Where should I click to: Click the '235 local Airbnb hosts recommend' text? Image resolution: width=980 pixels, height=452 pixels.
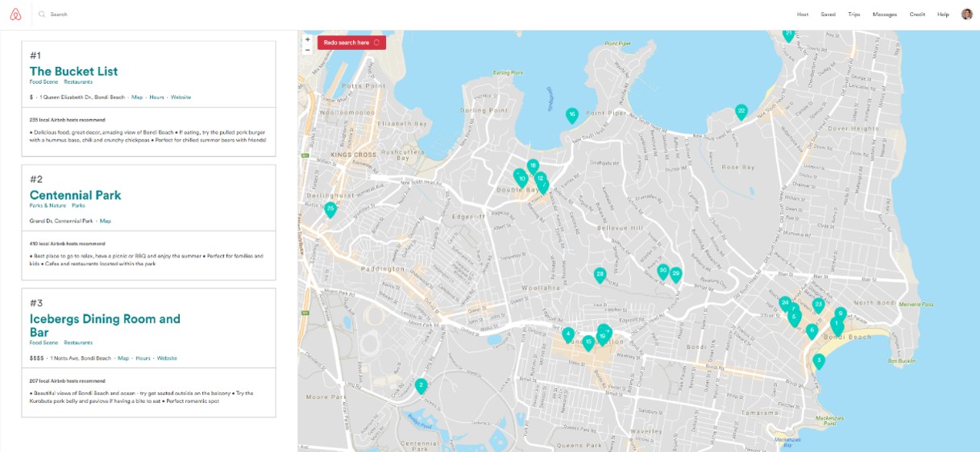point(68,119)
